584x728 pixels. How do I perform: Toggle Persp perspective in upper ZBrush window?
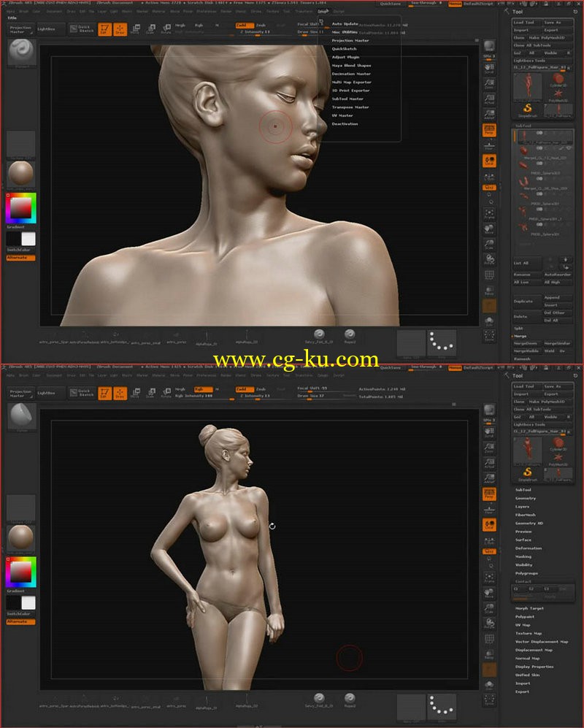489,130
